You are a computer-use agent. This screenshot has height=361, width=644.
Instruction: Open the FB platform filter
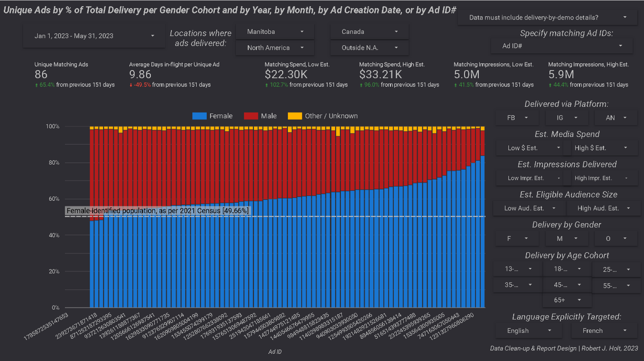(x=517, y=117)
